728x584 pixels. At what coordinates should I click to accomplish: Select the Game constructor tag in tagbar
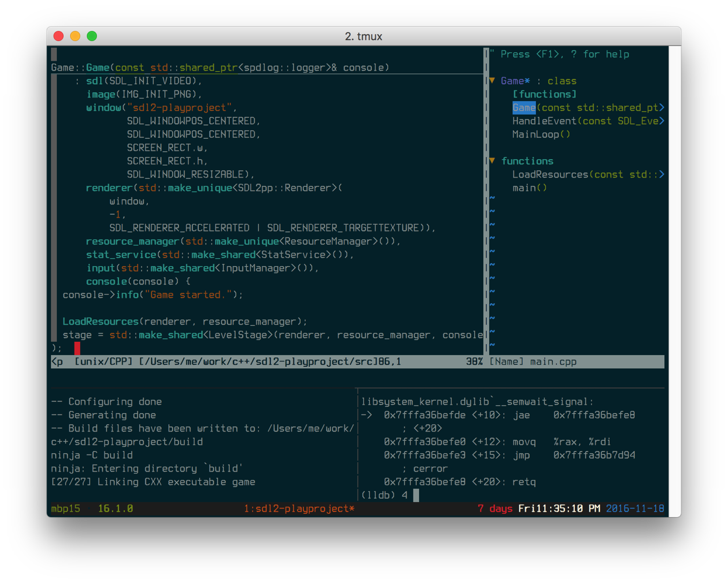524,108
